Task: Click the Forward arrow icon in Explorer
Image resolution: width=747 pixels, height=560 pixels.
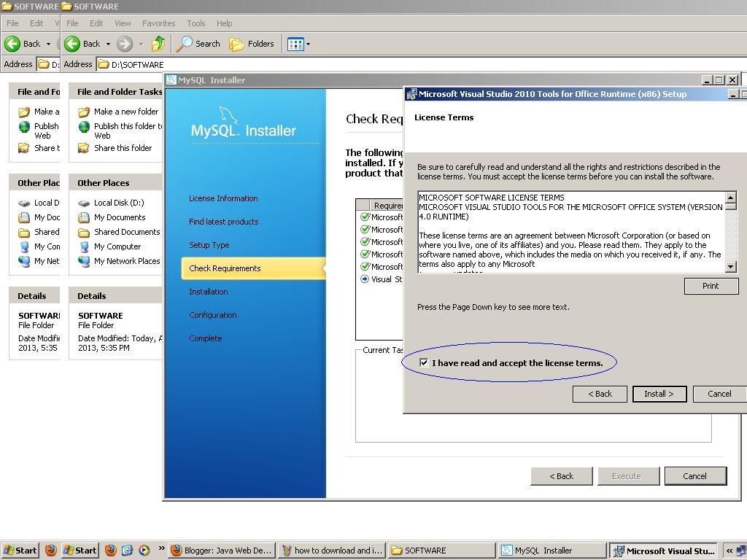Action: (x=125, y=44)
